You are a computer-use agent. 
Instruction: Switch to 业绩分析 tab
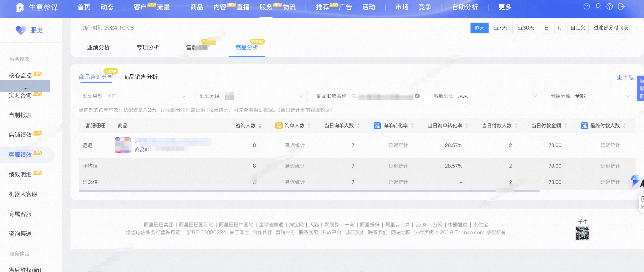pyautogui.click(x=98, y=48)
